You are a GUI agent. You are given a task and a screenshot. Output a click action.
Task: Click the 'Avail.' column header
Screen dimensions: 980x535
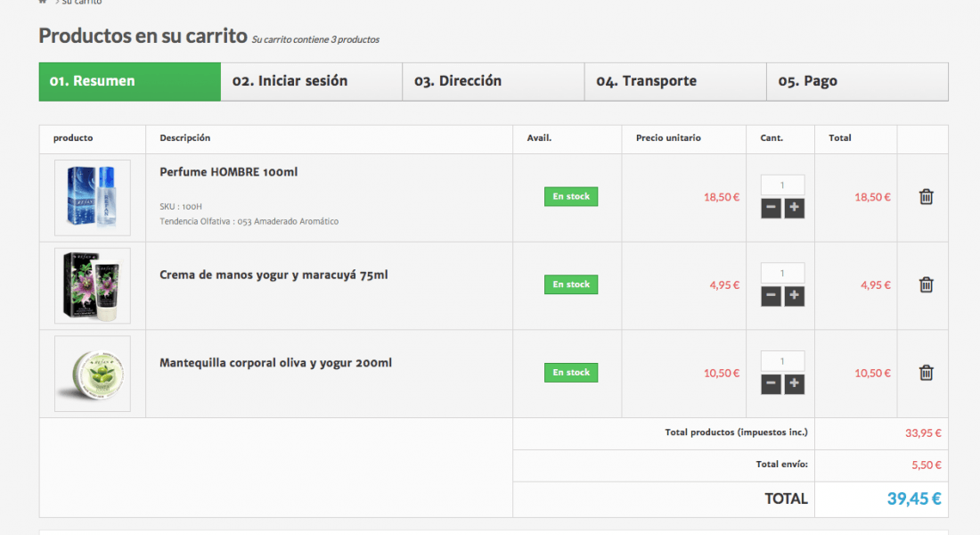[539, 137]
